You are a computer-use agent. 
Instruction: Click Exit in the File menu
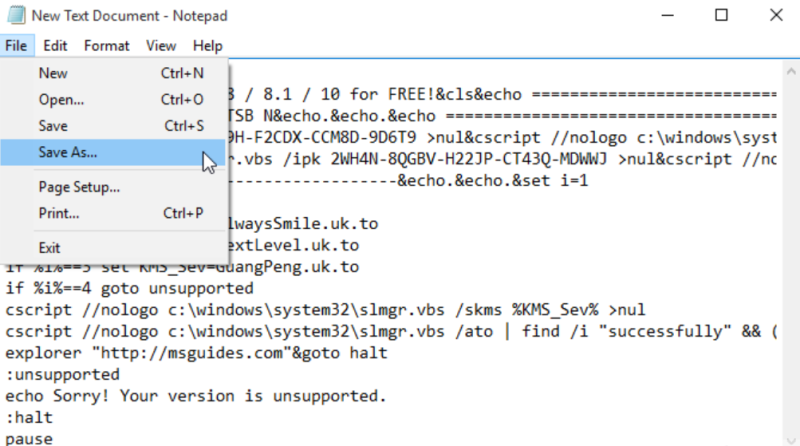49,247
